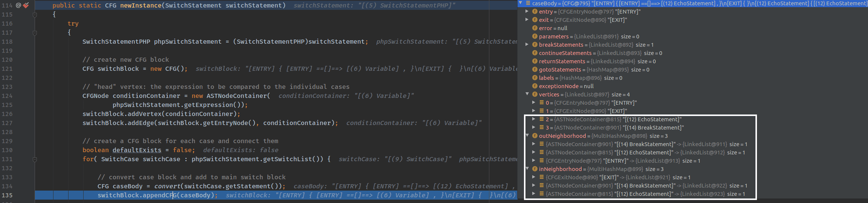
Task: Select parameters LinkedList@891 size = 0 row
Action: pos(693,36)
